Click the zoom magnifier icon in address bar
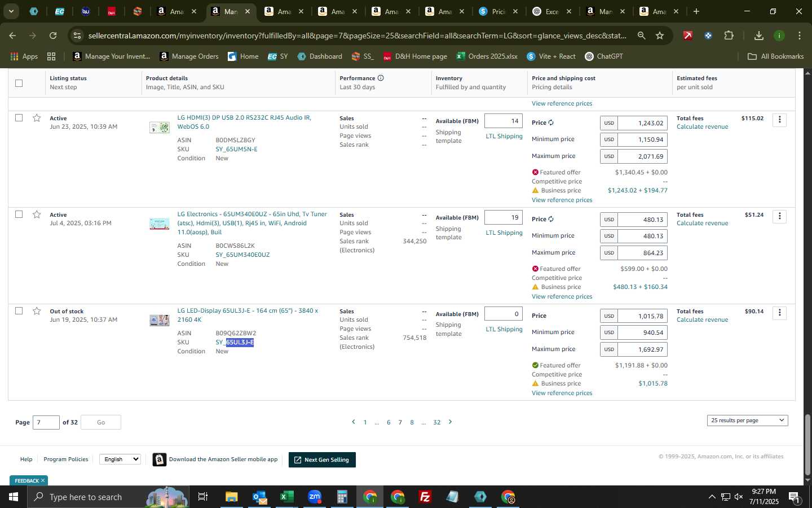 pyautogui.click(x=641, y=36)
